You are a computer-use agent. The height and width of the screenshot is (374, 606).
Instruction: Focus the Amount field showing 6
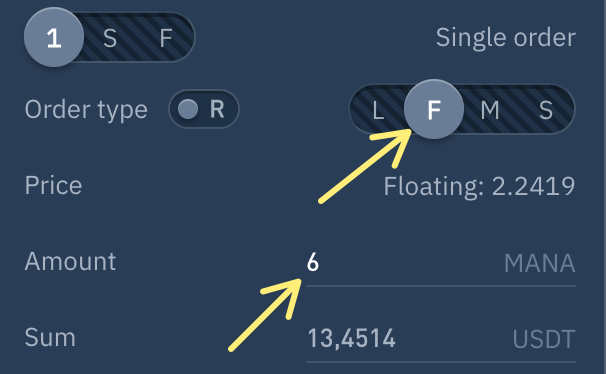pos(441,263)
